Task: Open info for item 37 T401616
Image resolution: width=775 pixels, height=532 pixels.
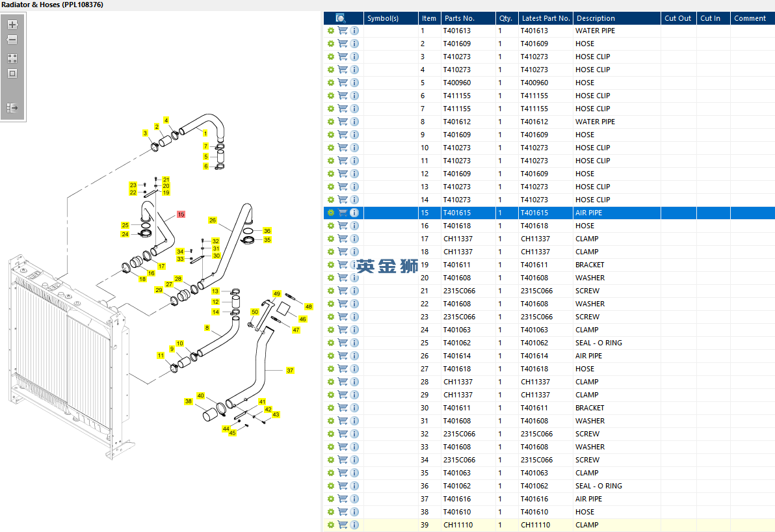Action: pos(354,499)
